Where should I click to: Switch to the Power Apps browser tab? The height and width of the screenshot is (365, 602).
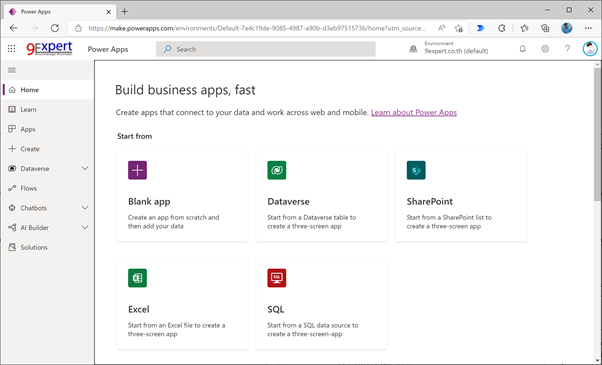coord(60,12)
